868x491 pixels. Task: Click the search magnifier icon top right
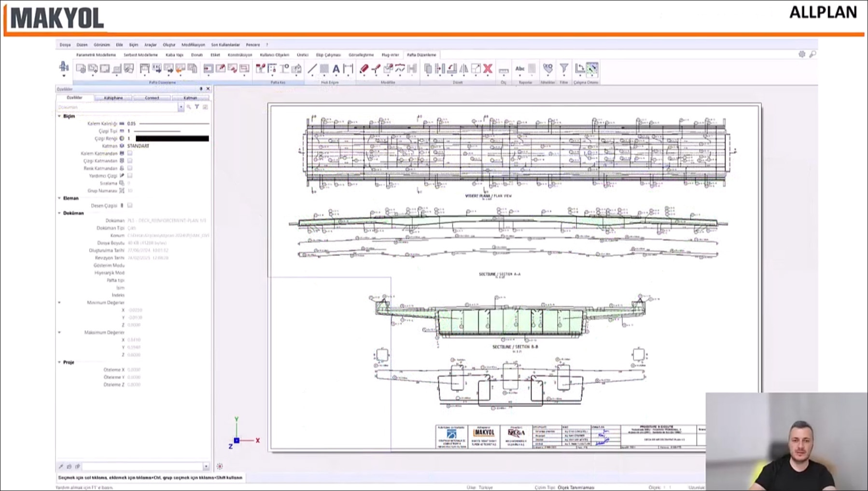point(813,54)
